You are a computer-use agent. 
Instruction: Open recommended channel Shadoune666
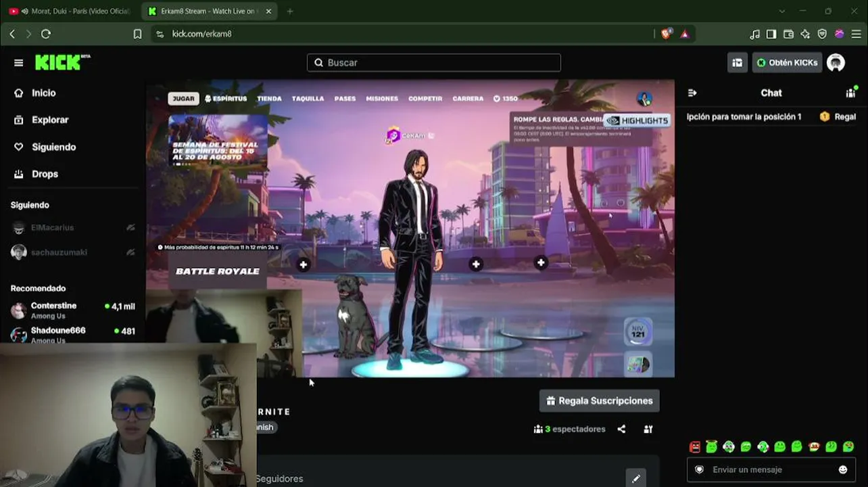pyautogui.click(x=73, y=334)
